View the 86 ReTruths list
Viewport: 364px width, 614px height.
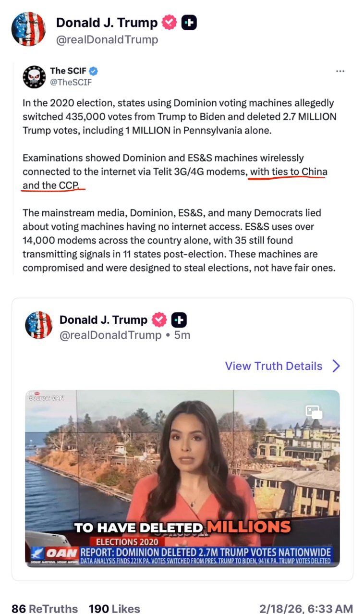coord(45,608)
